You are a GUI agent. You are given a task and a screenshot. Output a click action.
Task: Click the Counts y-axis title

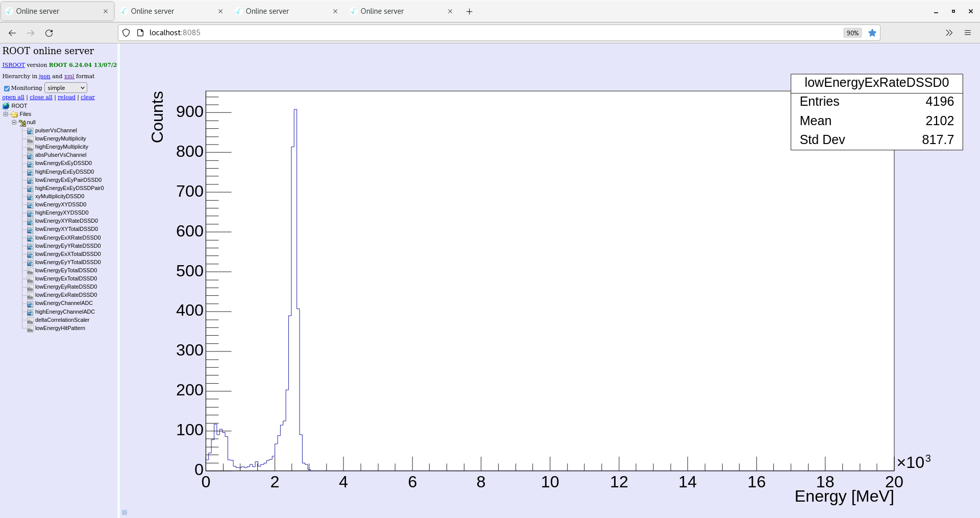click(157, 117)
